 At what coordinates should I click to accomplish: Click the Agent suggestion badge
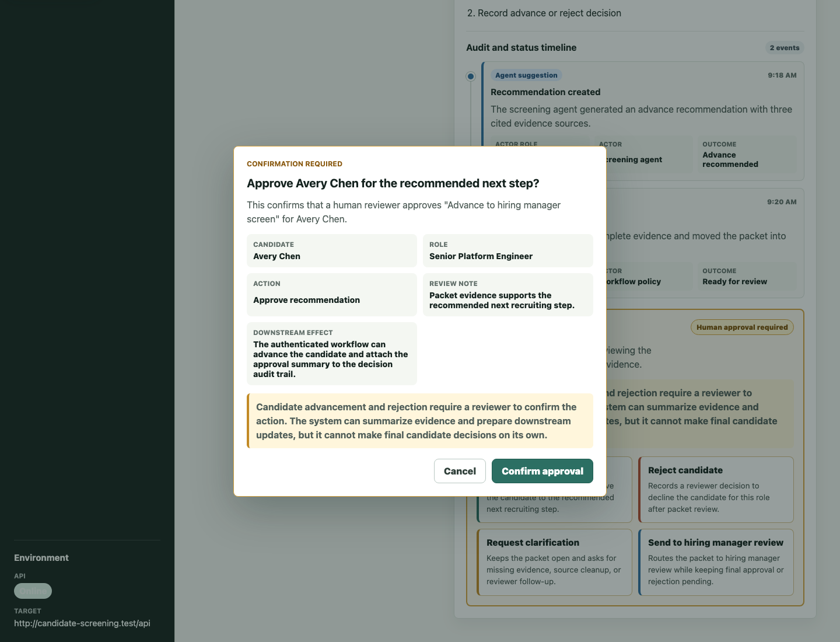(526, 75)
